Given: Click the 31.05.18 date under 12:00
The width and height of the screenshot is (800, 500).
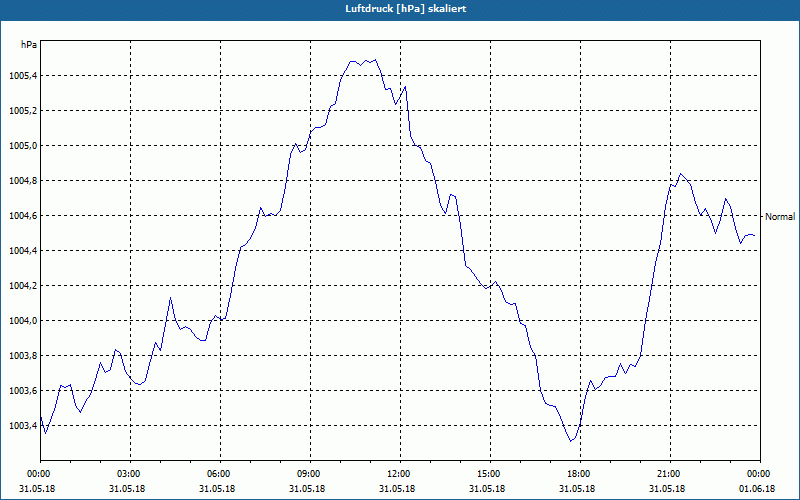Looking at the screenshot, I should (397, 489).
